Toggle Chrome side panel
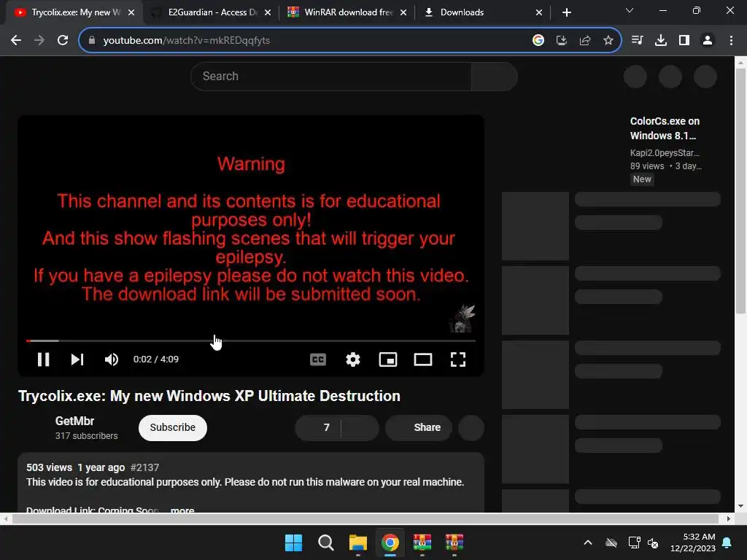The height and width of the screenshot is (560, 747). tap(684, 41)
